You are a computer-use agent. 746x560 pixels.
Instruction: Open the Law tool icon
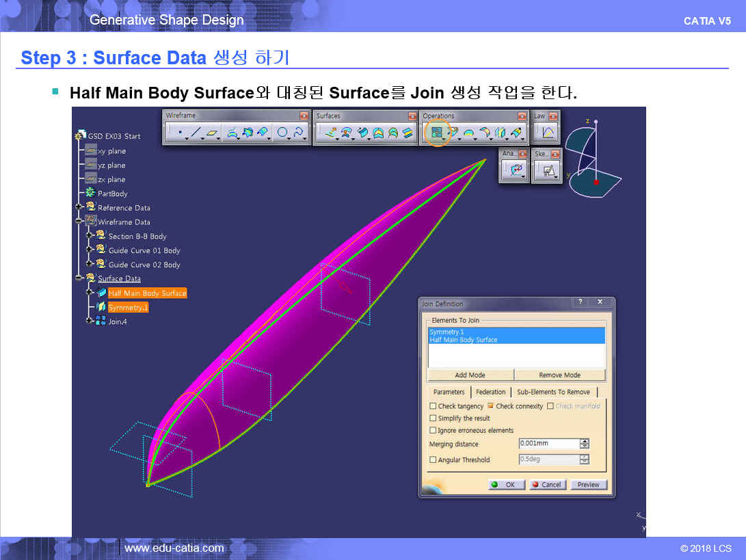click(548, 133)
